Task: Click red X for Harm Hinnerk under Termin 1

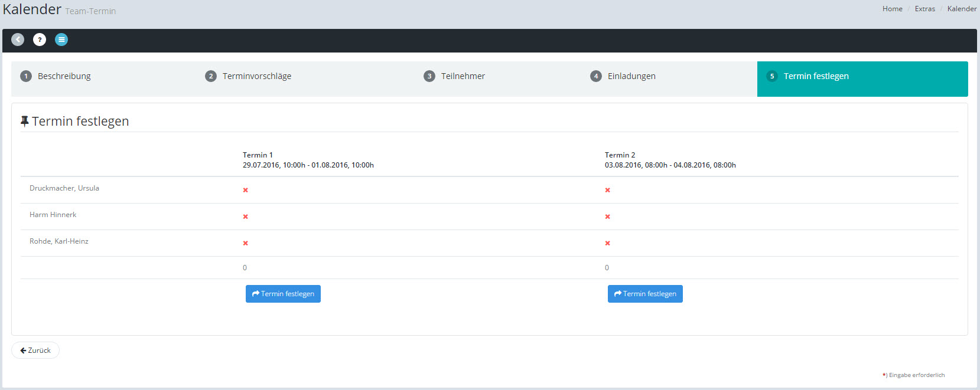Action: click(x=245, y=217)
